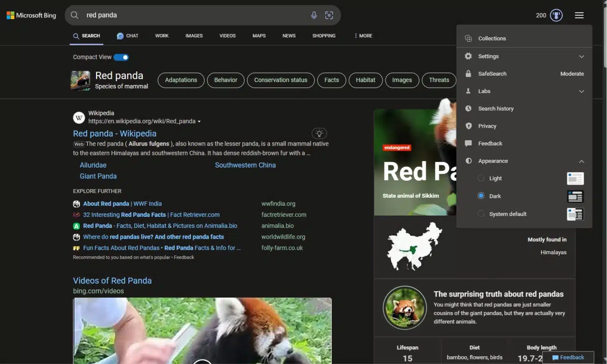Switch to the Images tab
The height and width of the screenshot is (364, 607).
tap(194, 36)
